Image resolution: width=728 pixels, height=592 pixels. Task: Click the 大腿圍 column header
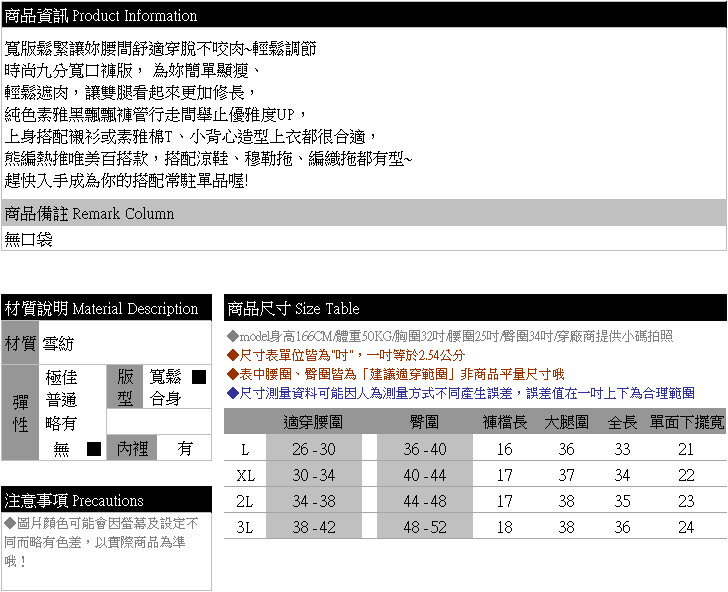pos(566,422)
